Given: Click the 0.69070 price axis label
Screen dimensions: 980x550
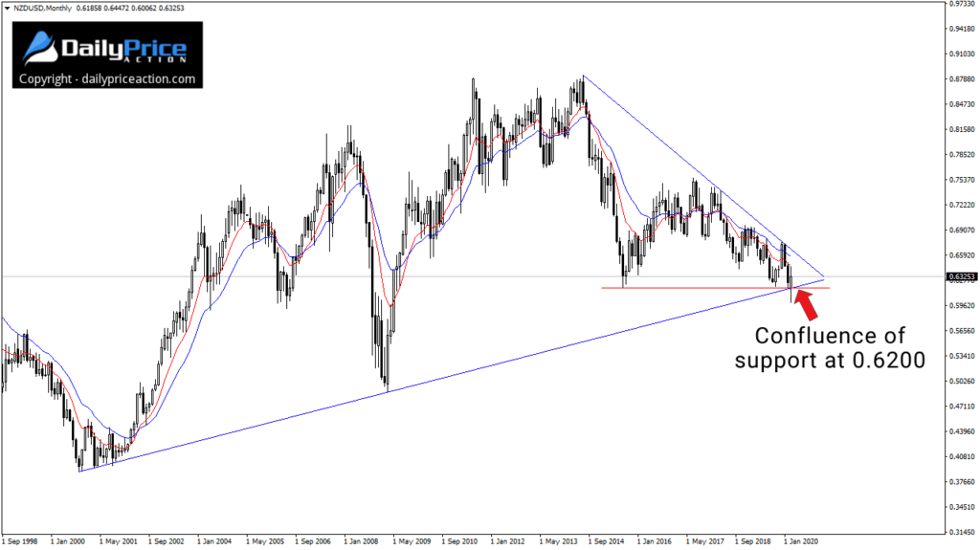Looking at the screenshot, I should tap(963, 230).
